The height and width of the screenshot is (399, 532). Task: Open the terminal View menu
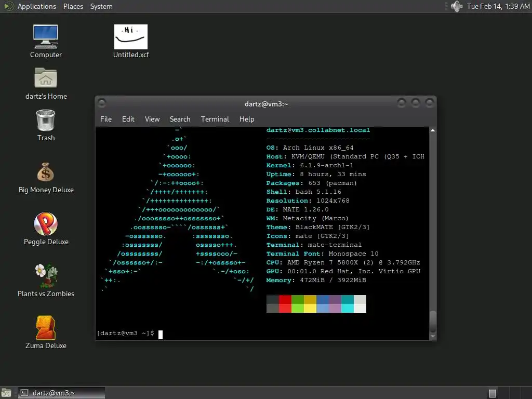pyautogui.click(x=152, y=119)
